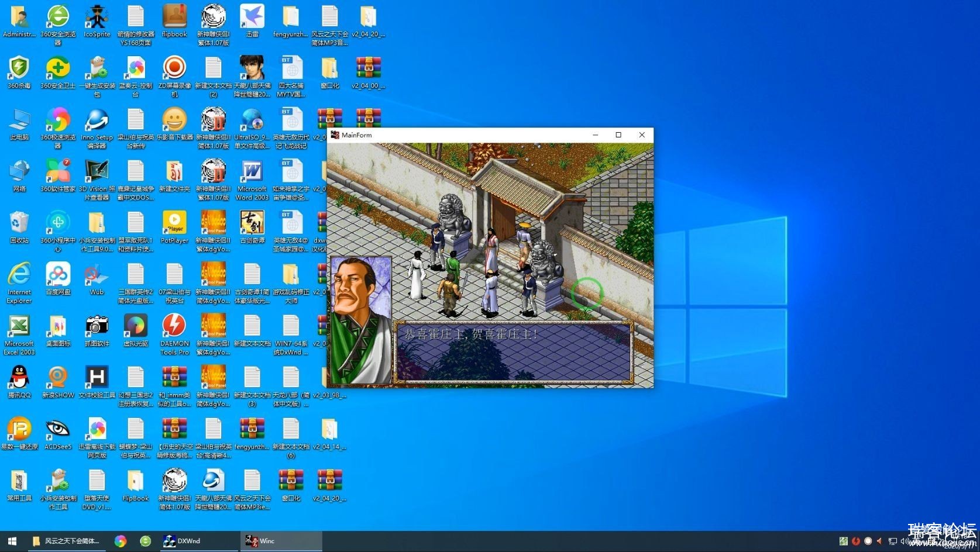
Task: Select the UltraISO desktop icon
Action: tap(252, 128)
